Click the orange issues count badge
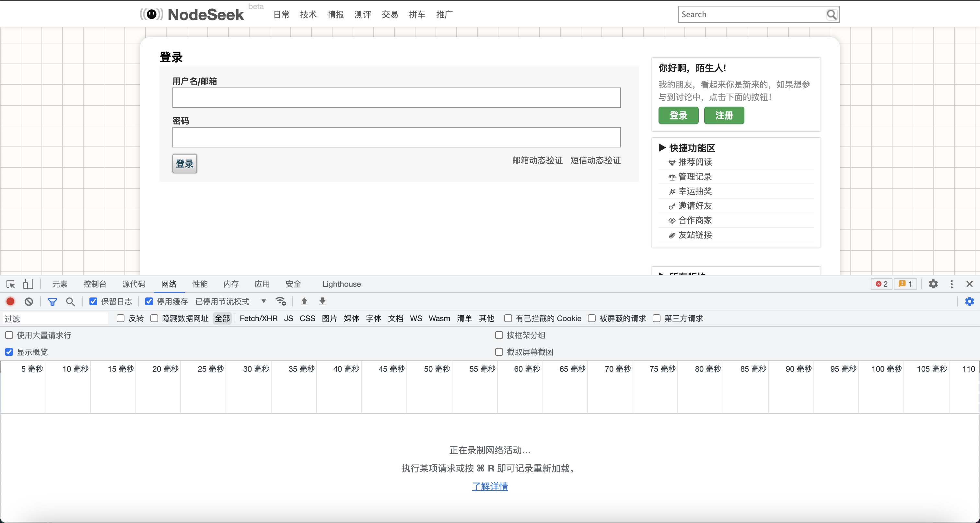The width and height of the screenshot is (980, 523). [905, 284]
